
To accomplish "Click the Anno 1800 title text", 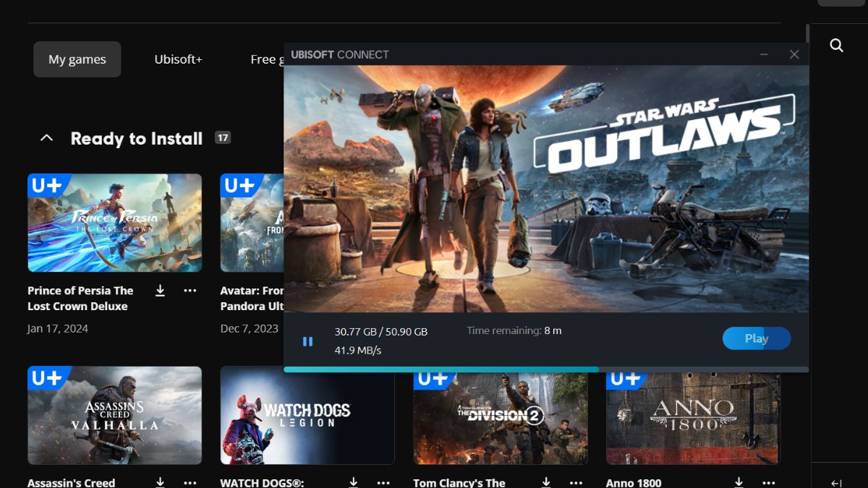I will click(x=634, y=482).
